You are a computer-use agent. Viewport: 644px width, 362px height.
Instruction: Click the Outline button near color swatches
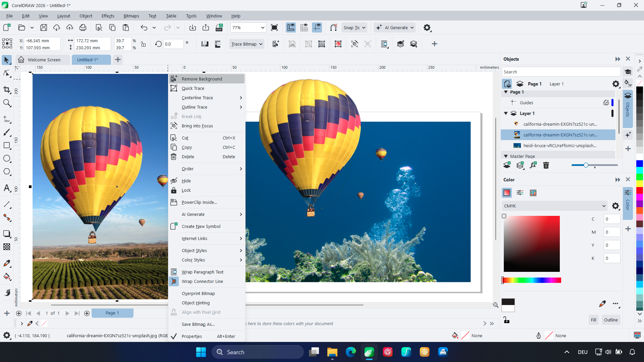click(610, 320)
